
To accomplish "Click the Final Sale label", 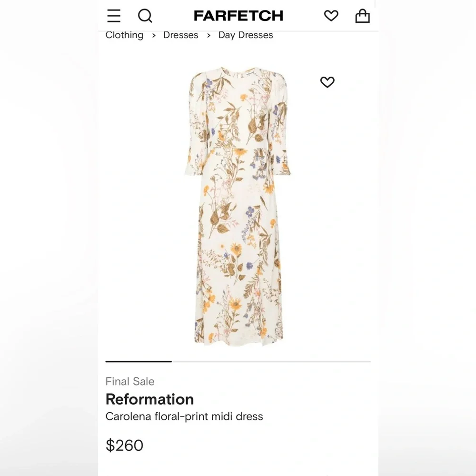I will [x=130, y=381].
